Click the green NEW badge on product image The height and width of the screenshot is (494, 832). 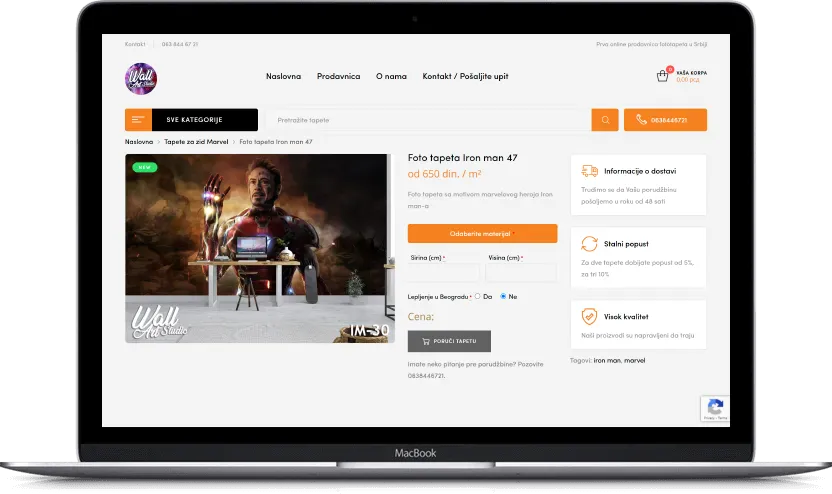coord(144,167)
